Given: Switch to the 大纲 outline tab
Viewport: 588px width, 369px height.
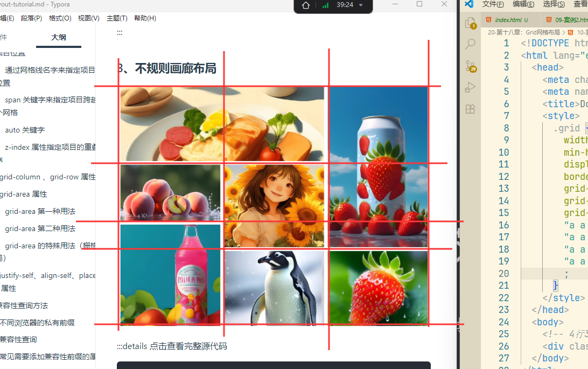Looking at the screenshot, I should (x=59, y=37).
